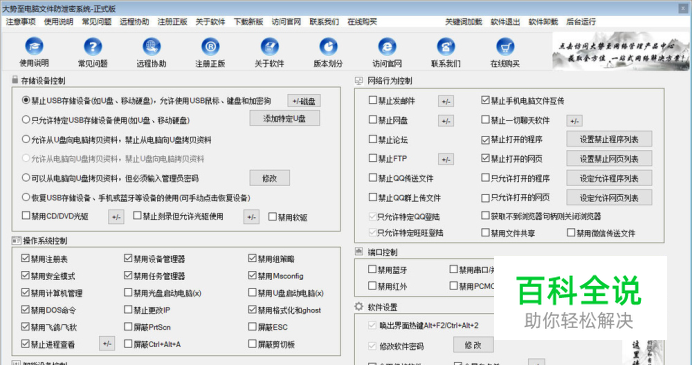Viewport: 692px width, 365px height.
Task: Enable 禁止QQ传送文件 checkbox
Action: pos(372,177)
